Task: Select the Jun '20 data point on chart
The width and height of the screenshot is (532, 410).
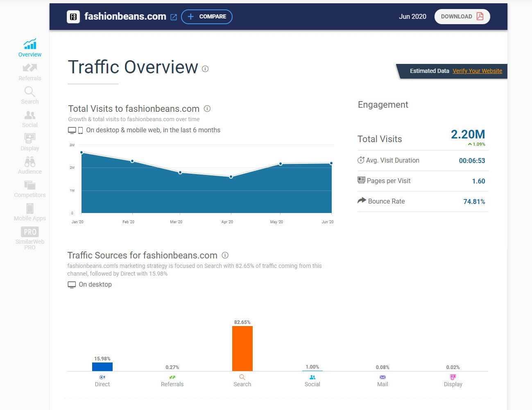Action: (x=331, y=163)
